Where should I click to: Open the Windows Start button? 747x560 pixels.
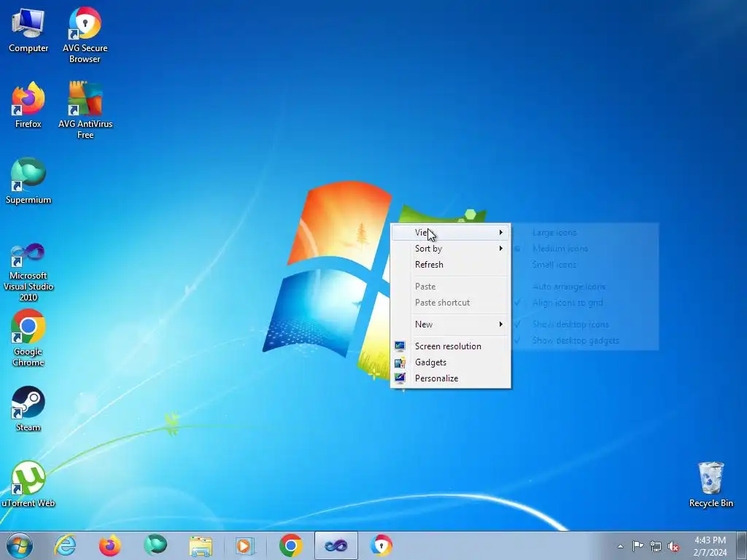tap(20, 545)
